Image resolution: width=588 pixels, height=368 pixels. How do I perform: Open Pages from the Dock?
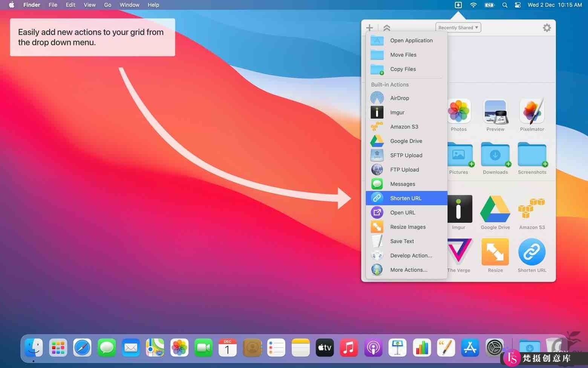tap(446, 348)
